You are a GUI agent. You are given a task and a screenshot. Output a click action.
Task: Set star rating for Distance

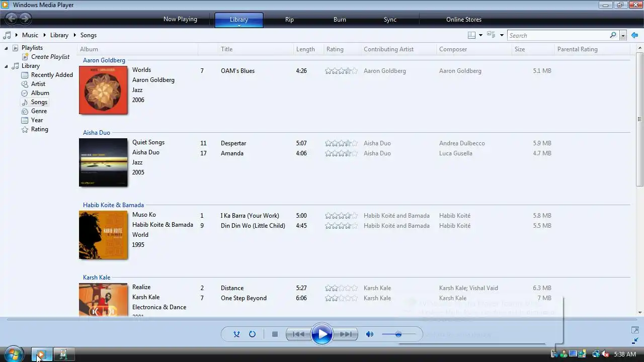(x=341, y=288)
